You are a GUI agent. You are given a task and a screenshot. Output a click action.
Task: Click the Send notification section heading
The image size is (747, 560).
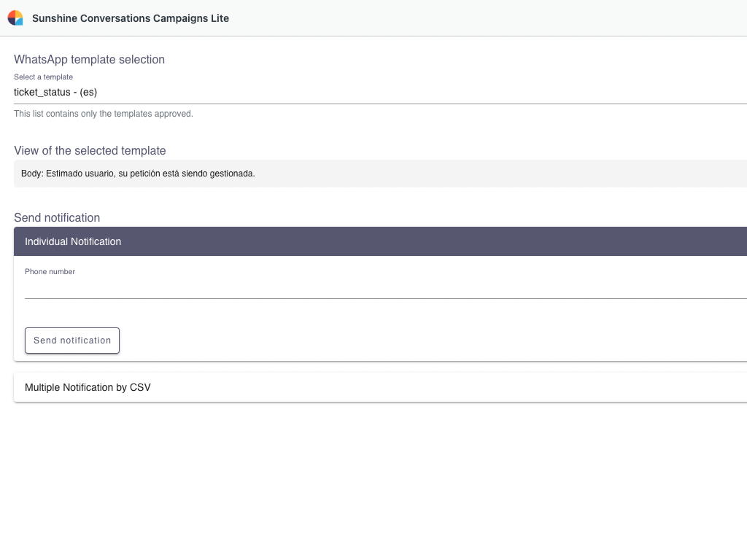tap(57, 218)
